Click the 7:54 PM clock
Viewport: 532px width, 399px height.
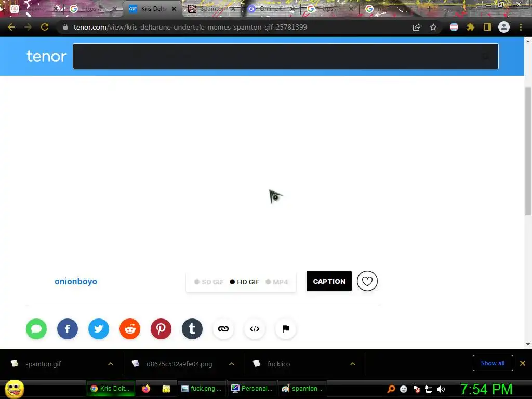click(x=486, y=389)
